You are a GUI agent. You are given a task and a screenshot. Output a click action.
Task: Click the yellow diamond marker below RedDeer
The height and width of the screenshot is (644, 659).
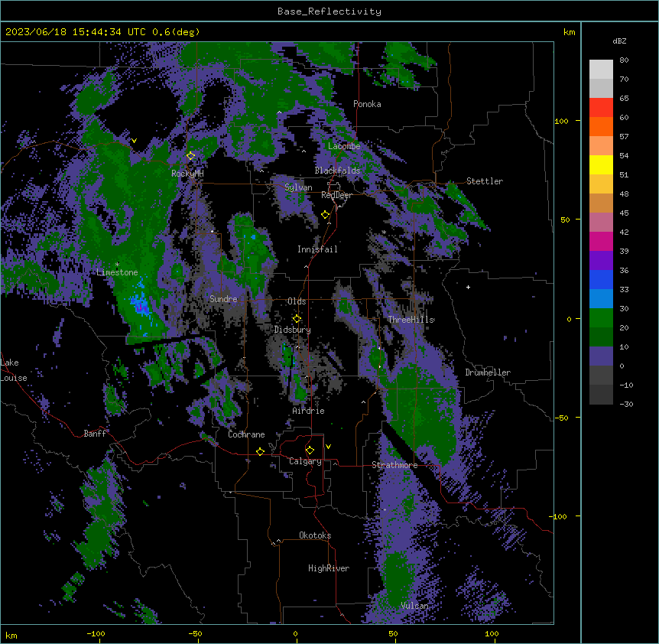coord(326,215)
